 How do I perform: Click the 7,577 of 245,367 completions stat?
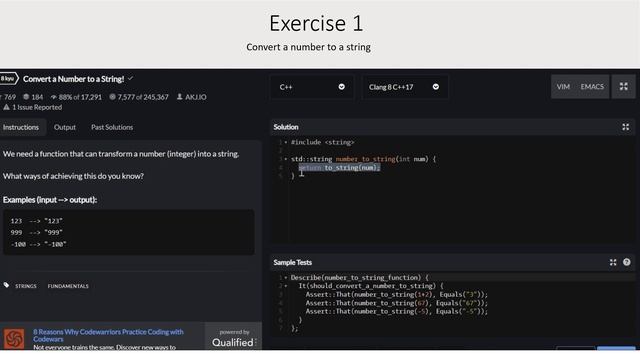tap(139, 97)
